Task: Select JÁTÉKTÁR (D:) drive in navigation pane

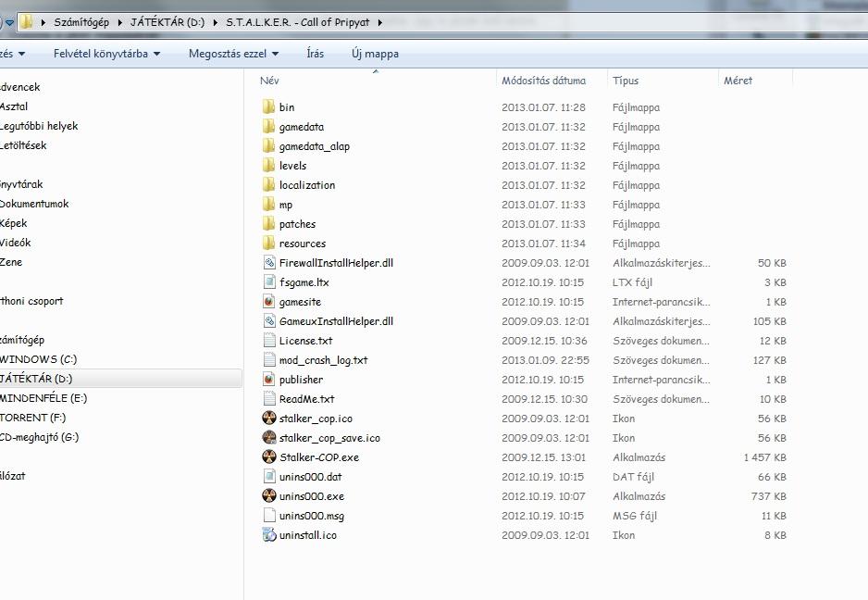Action: [x=36, y=379]
